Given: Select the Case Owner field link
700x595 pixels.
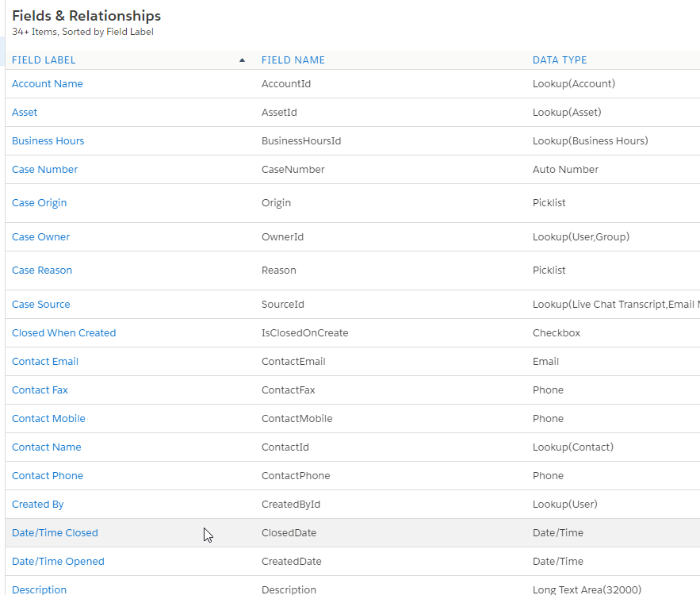Looking at the screenshot, I should pyautogui.click(x=40, y=237).
